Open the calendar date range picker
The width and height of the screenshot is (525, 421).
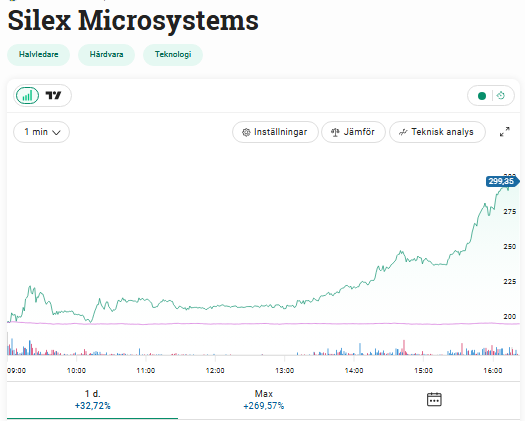pos(434,400)
